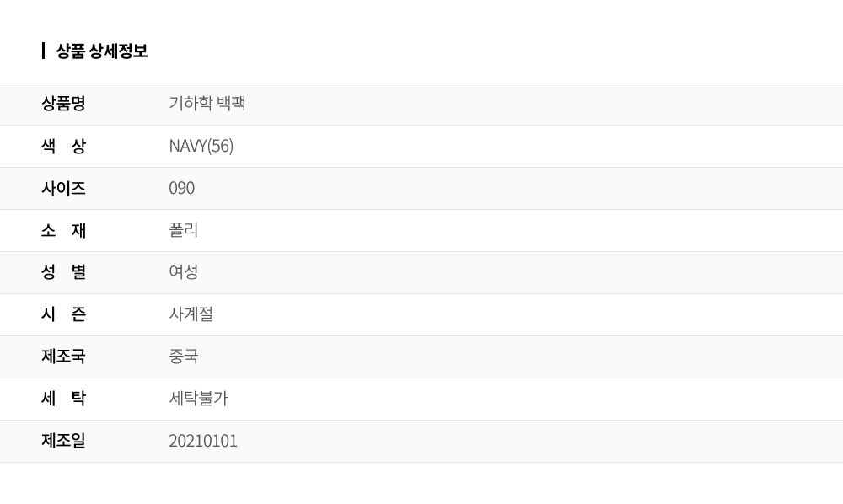Select the 색상 row label
The image size is (843, 504).
click(63, 146)
